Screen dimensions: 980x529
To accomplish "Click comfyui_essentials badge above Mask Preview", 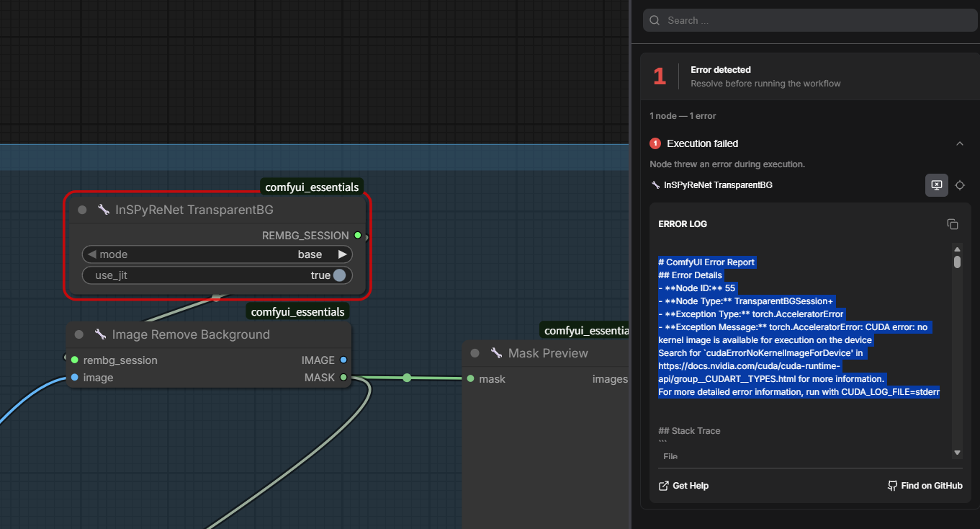I will click(x=585, y=331).
